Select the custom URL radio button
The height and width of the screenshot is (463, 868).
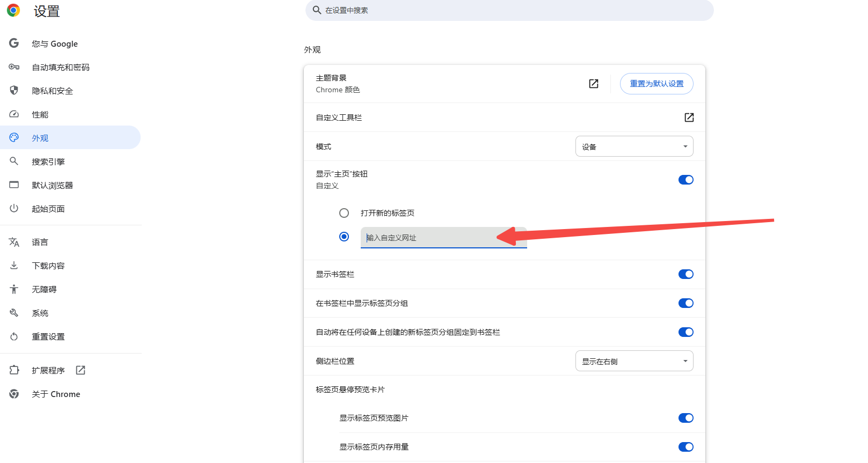pos(344,237)
